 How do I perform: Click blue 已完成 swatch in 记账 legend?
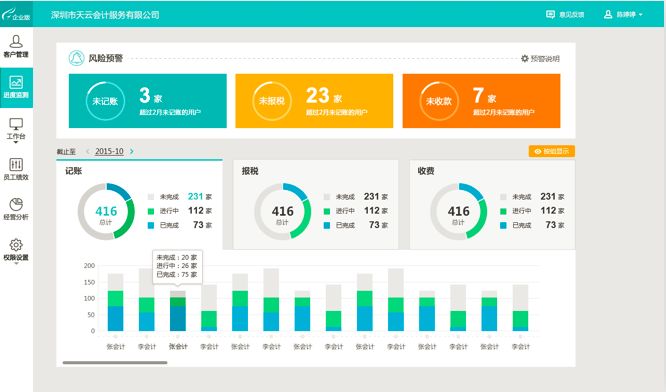(151, 225)
